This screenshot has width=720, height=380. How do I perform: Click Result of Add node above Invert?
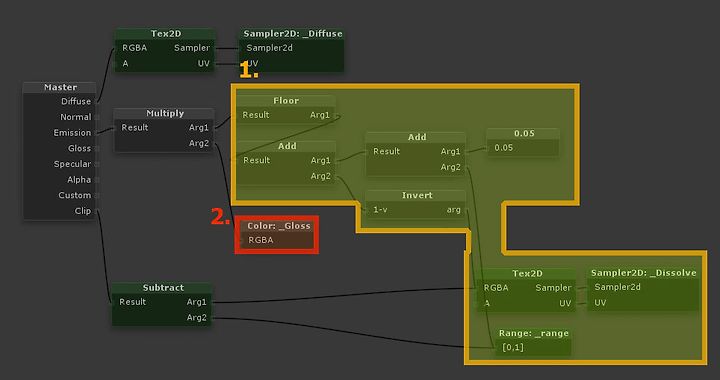click(386, 151)
